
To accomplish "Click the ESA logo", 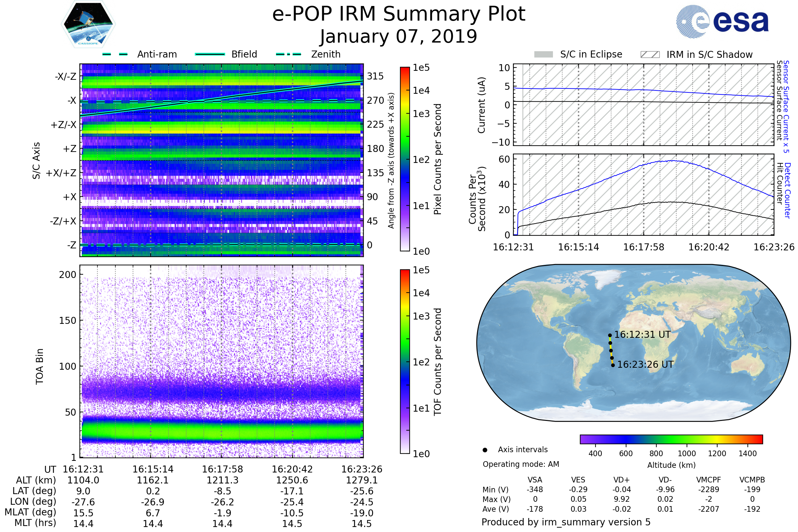I will click(x=722, y=21).
